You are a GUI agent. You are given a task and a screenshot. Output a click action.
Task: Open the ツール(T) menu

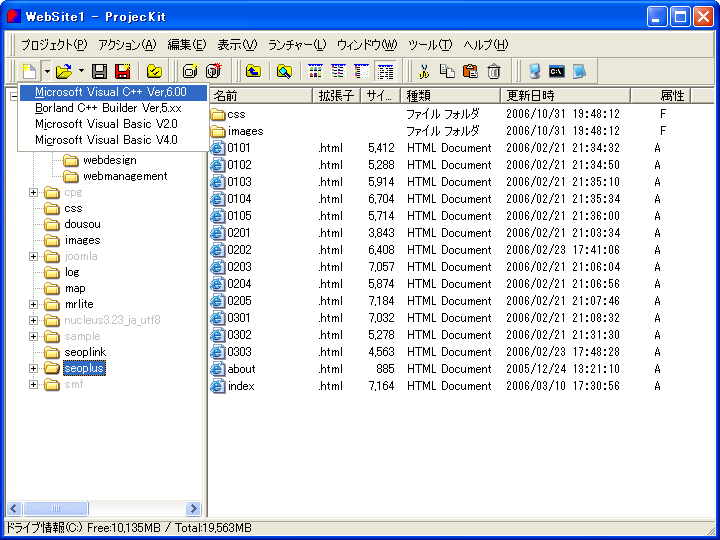pos(430,45)
